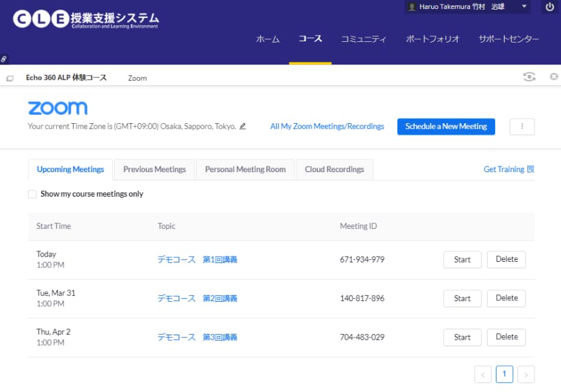This screenshot has height=392, width=561.
Task: Go to the ホーム tab
Action: click(x=268, y=39)
